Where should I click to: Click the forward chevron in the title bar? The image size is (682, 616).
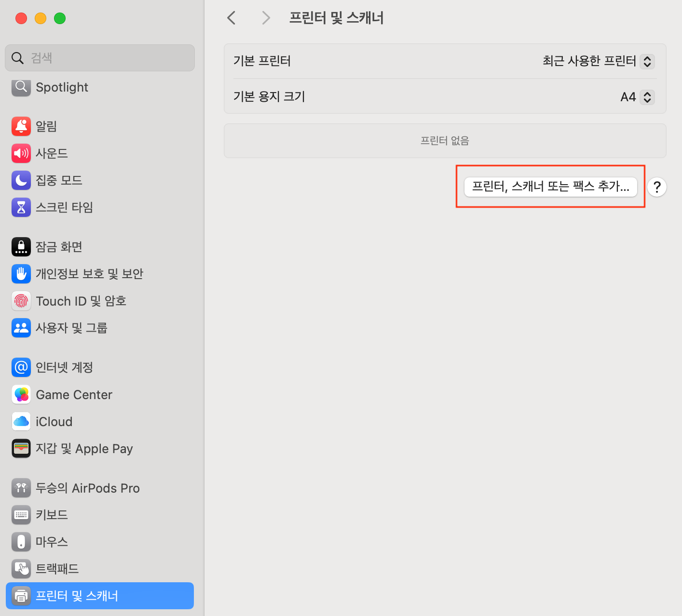[x=266, y=18]
